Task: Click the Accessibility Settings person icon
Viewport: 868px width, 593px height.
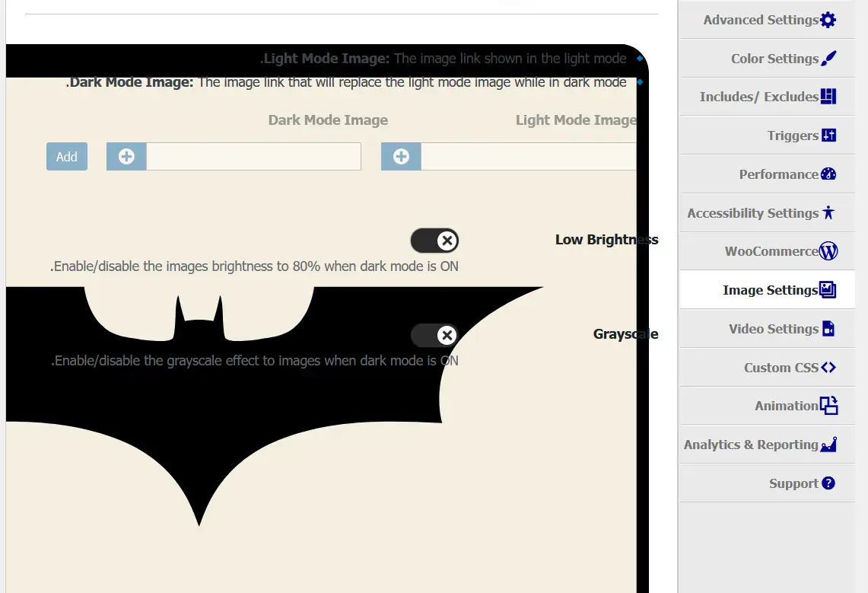Action: point(828,212)
